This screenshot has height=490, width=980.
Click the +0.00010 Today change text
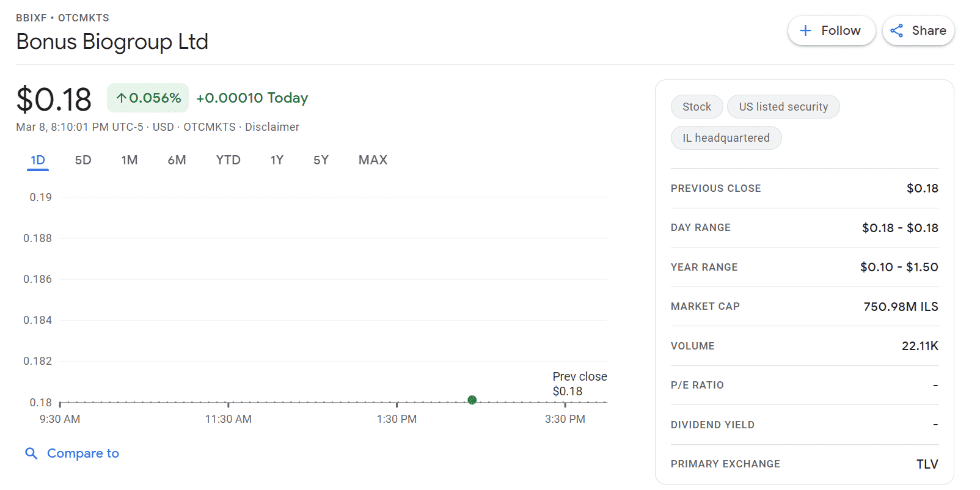click(x=252, y=98)
